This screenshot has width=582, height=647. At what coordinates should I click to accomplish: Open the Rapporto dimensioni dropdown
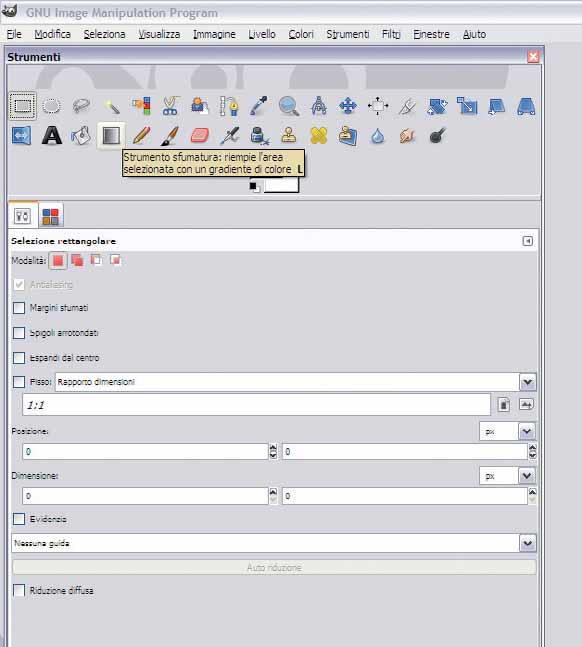(296, 382)
